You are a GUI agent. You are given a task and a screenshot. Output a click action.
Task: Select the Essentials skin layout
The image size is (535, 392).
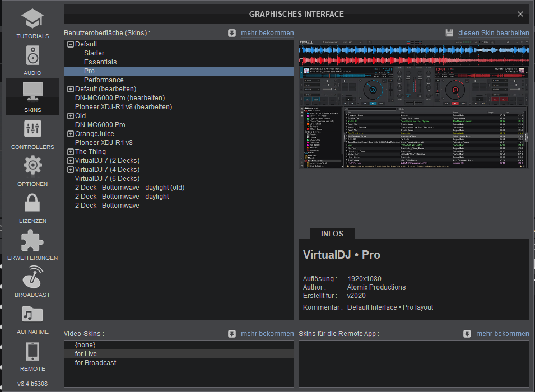[179, 62]
